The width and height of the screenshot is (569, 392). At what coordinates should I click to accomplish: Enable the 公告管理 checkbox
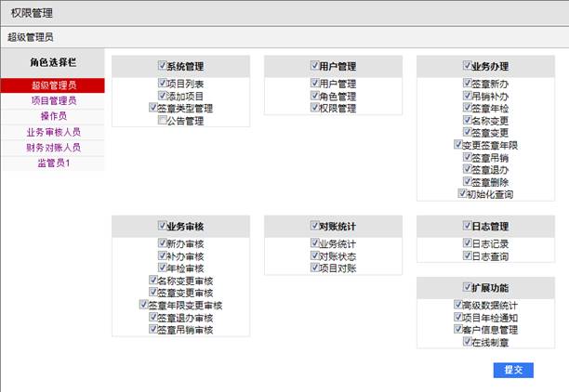(x=162, y=121)
